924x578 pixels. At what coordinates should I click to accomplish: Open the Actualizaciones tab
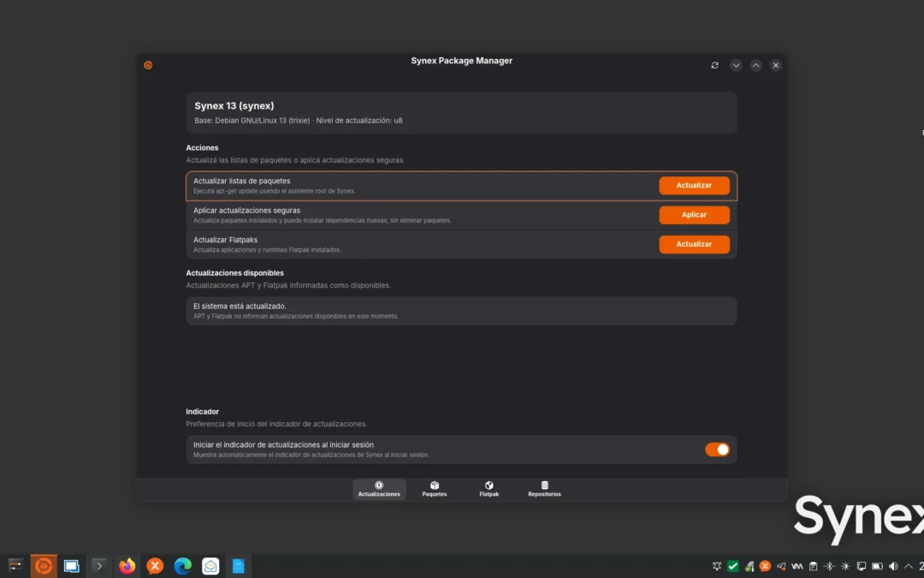(379, 489)
